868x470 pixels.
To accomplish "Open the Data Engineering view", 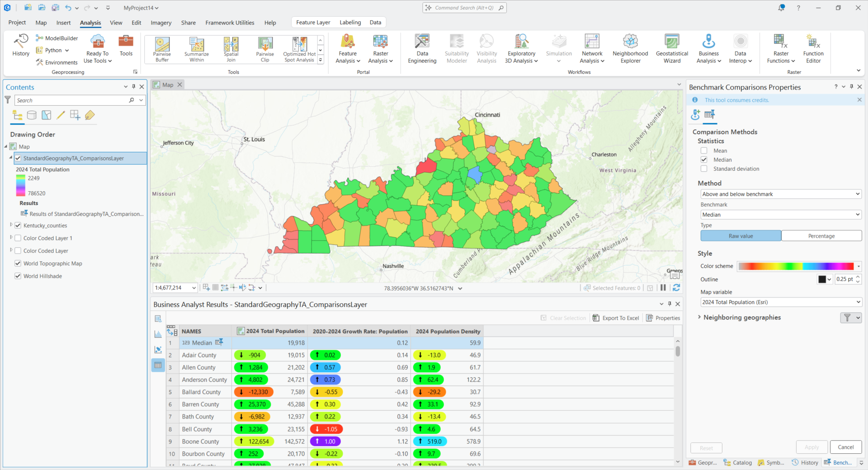I will tap(422, 47).
